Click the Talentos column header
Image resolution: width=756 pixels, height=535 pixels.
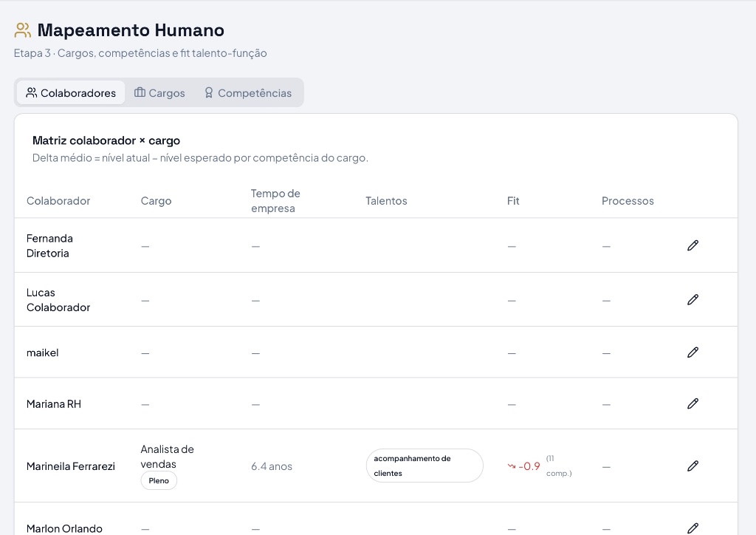386,201
